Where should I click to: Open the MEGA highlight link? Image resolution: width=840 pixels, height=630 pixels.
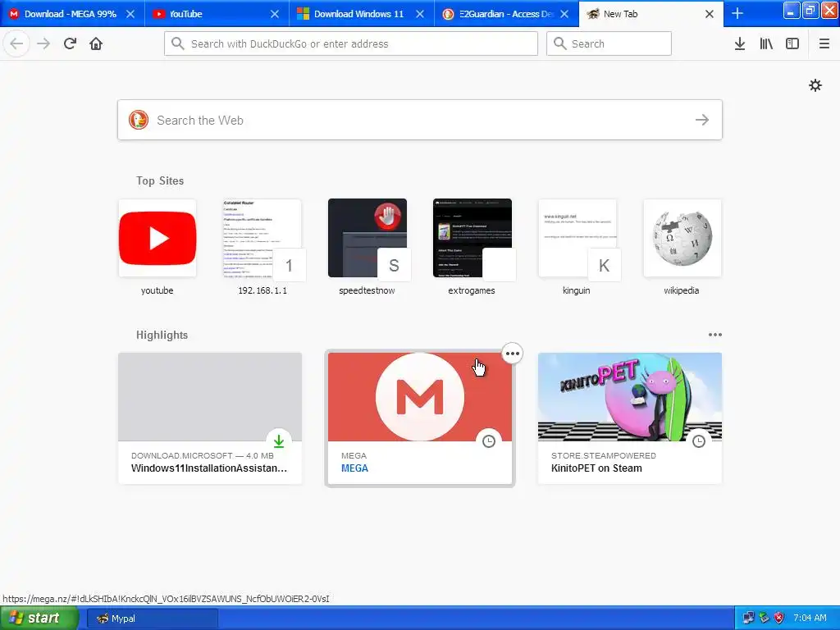tap(420, 418)
